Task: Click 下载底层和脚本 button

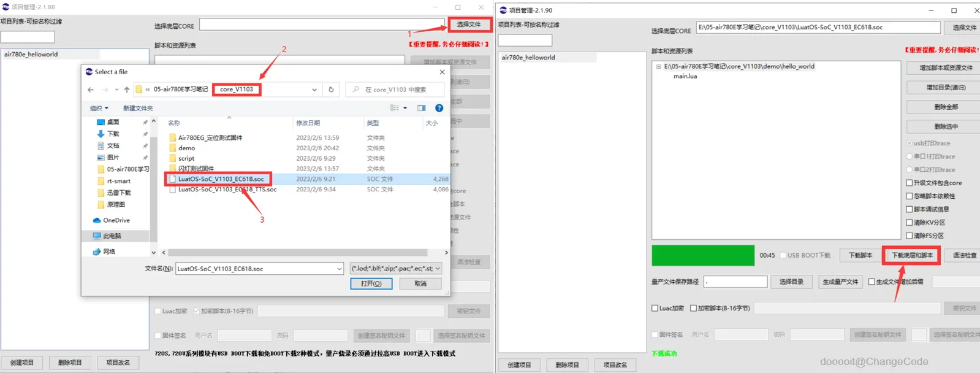Action: pyautogui.click(x=912, y=255)
